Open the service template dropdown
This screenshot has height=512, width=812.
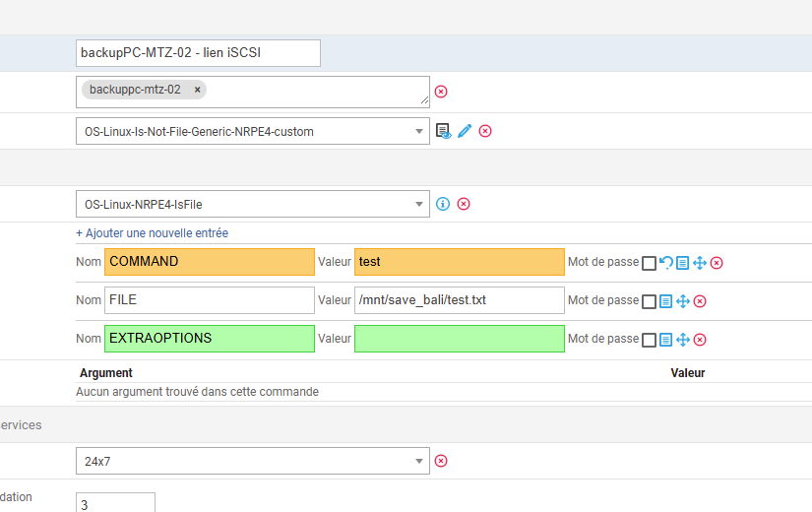point(253,131)
